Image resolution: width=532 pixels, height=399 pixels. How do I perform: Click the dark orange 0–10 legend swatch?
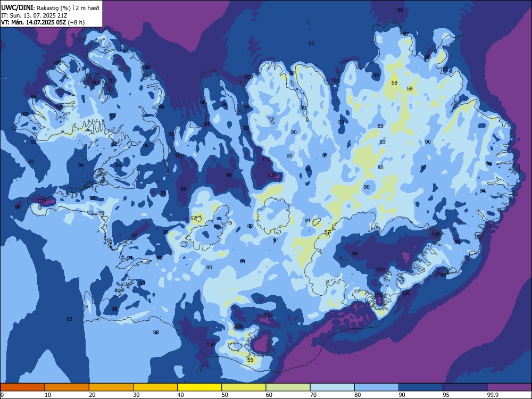click(x=22, y=387)
